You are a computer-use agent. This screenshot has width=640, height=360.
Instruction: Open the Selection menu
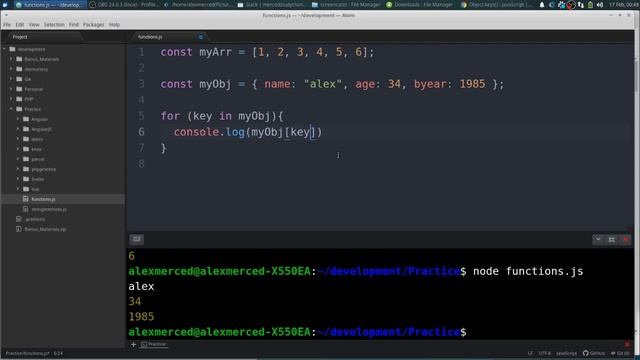point(54,24)
